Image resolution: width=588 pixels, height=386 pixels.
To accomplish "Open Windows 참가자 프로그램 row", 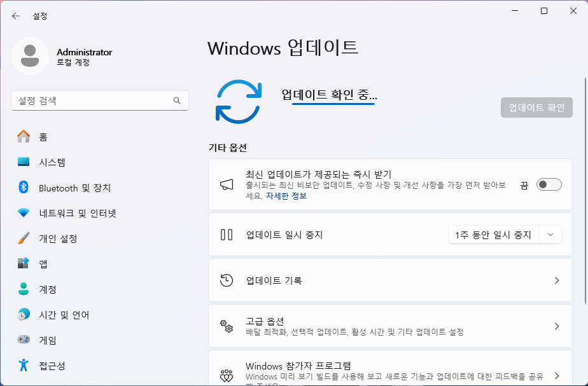I will (x=390, y=369).
